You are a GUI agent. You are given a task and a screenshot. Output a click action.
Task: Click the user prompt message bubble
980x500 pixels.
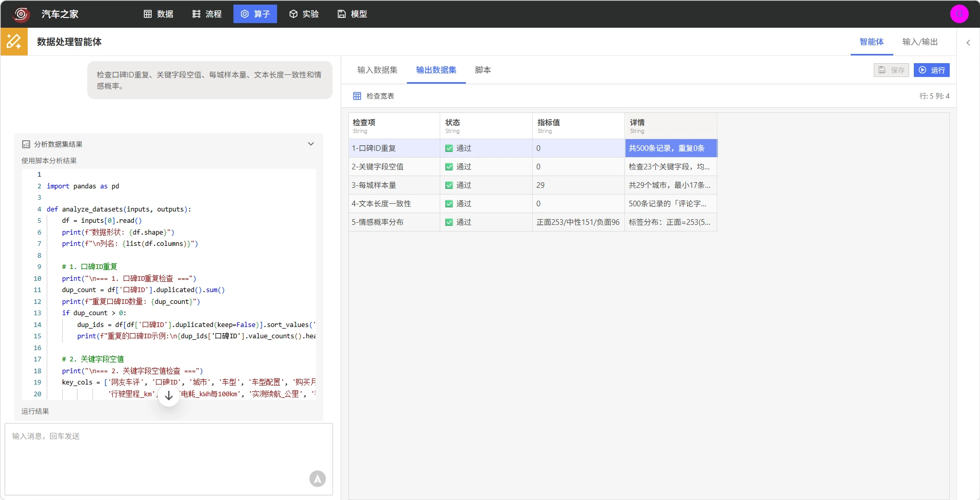click(210, 80)
